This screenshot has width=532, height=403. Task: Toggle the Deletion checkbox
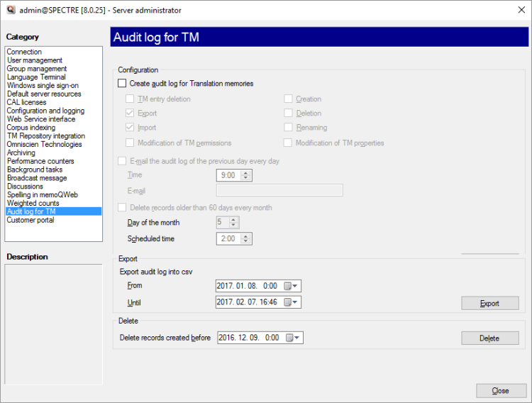tap(288, 113)
